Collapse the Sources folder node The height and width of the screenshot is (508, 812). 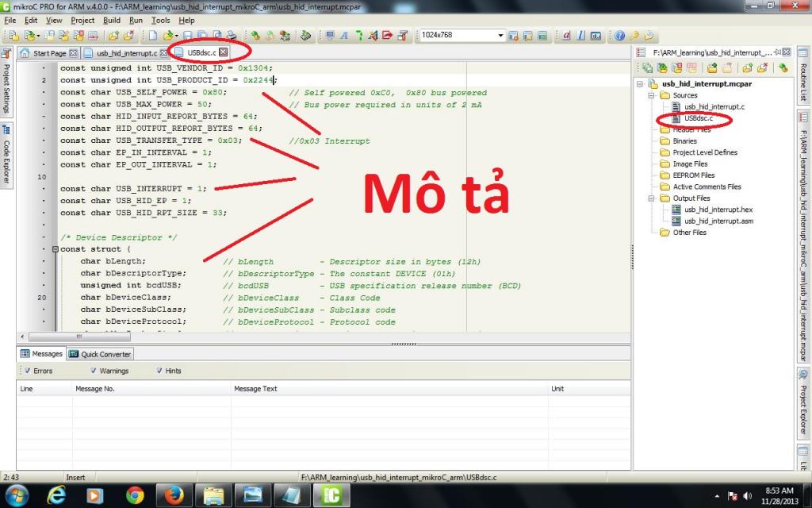(652, 95)
